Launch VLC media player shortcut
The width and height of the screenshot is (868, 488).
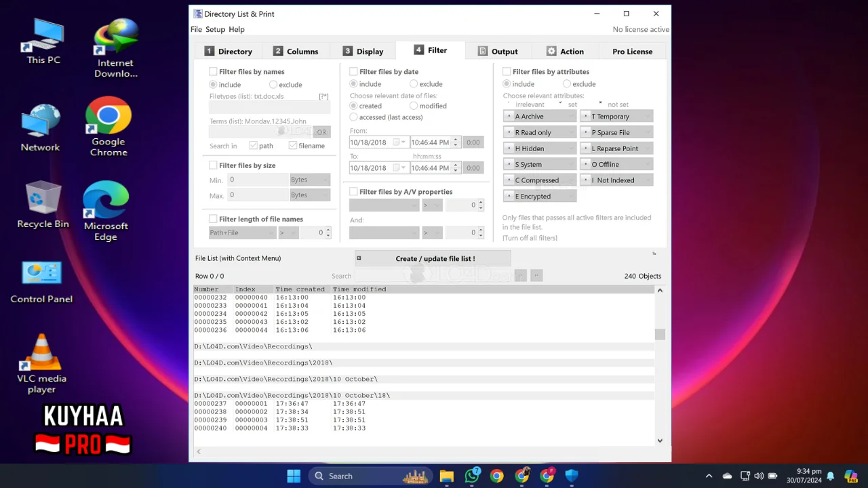coord(42,364)
